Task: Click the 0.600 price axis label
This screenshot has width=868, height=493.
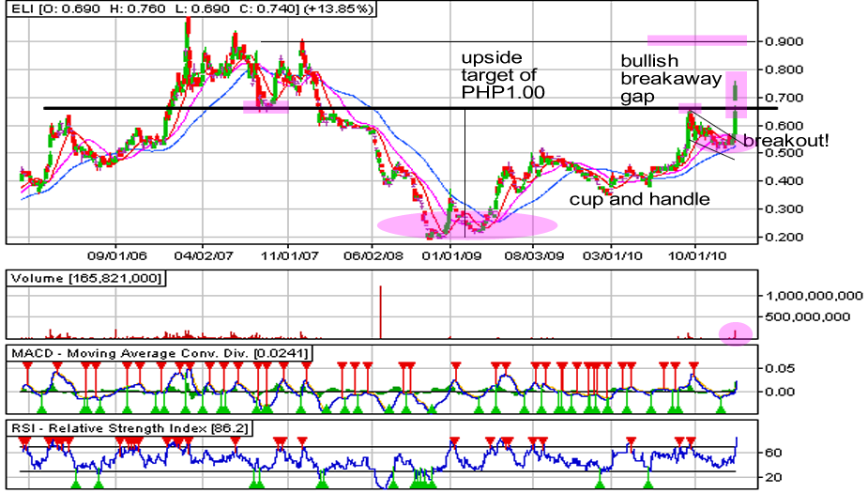Action: point(784,126)
